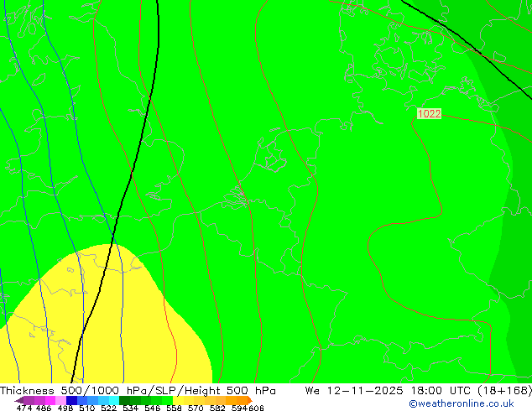Image resolution: width=532 pixels, height=411 pixels.
Task: Click the purple arrow tip above 474
Action: tap(19, 400)
